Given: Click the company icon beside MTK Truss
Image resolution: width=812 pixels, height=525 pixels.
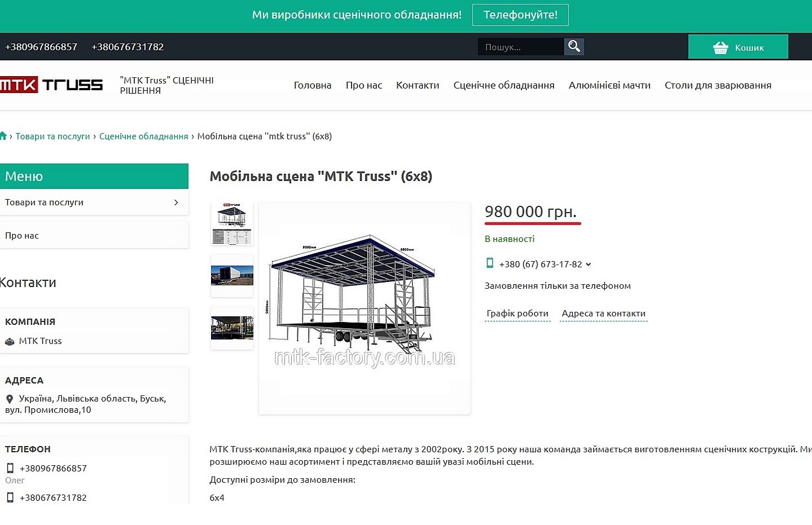Looking at the screenshot, I should pyautogui.click(x=10, y=341).
